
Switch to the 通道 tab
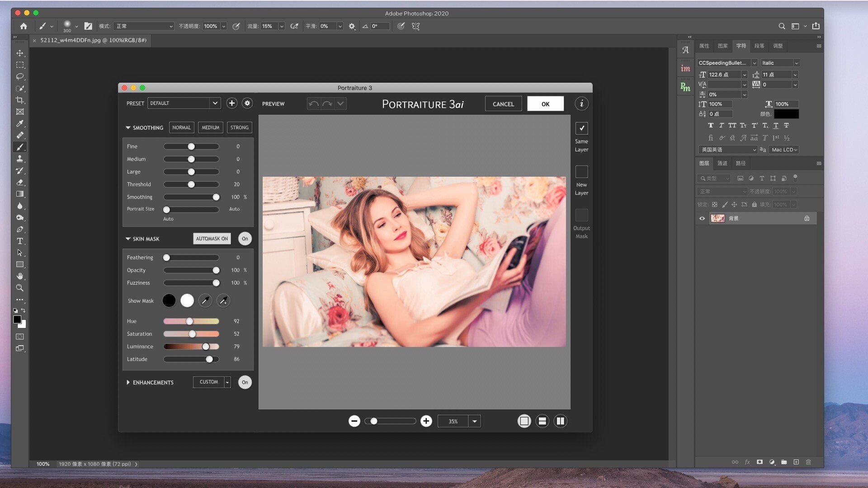(x=722, y=164)
